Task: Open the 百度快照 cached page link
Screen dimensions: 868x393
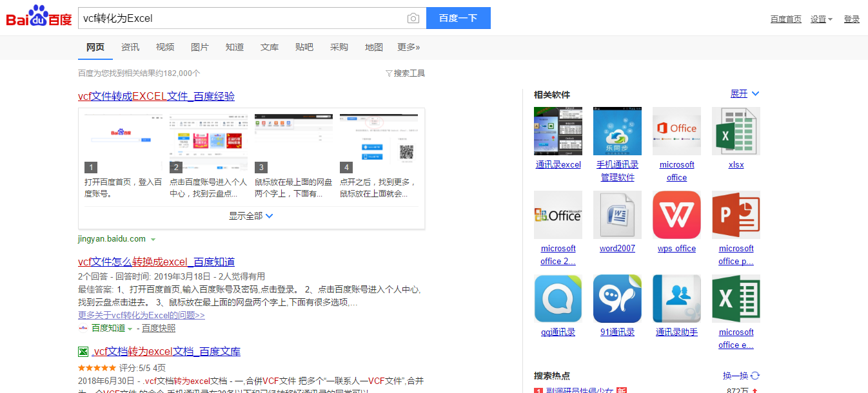Action: pos(159,328)
